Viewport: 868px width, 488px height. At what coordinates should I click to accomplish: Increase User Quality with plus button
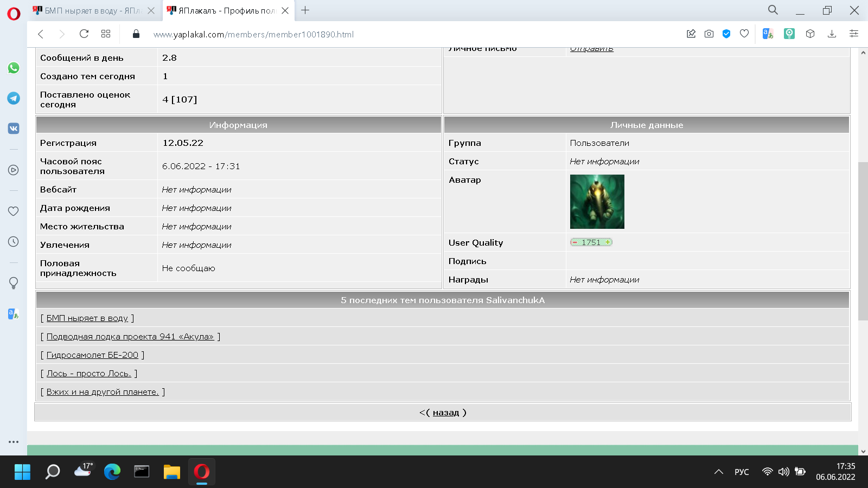click(608, 242)
